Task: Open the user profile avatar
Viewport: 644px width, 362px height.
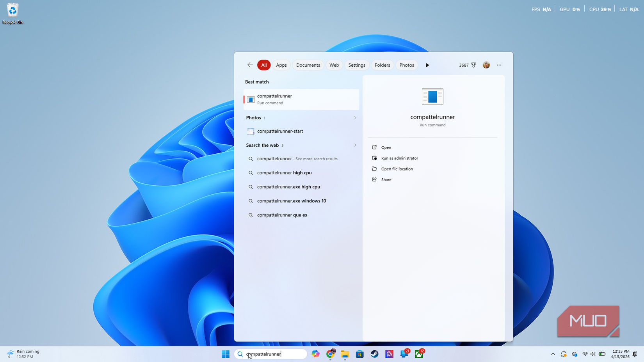Action: 486,65
